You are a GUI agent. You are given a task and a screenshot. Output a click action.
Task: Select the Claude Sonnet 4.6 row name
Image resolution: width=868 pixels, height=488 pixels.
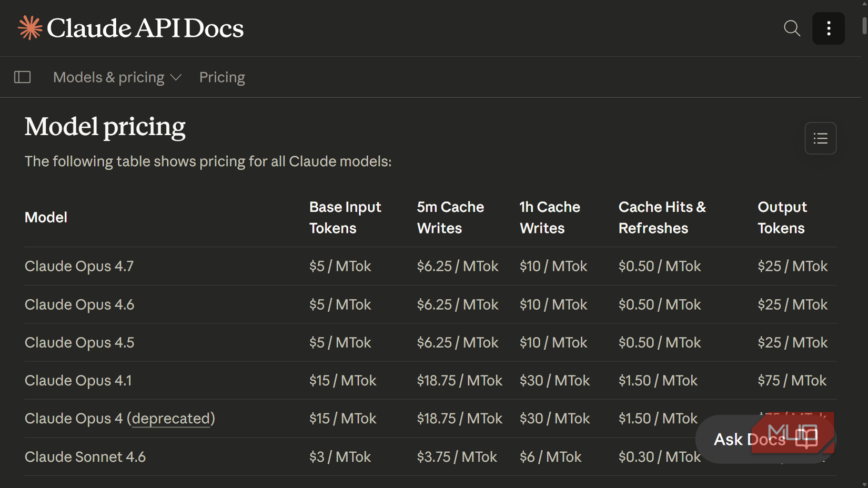coord(85,456)
